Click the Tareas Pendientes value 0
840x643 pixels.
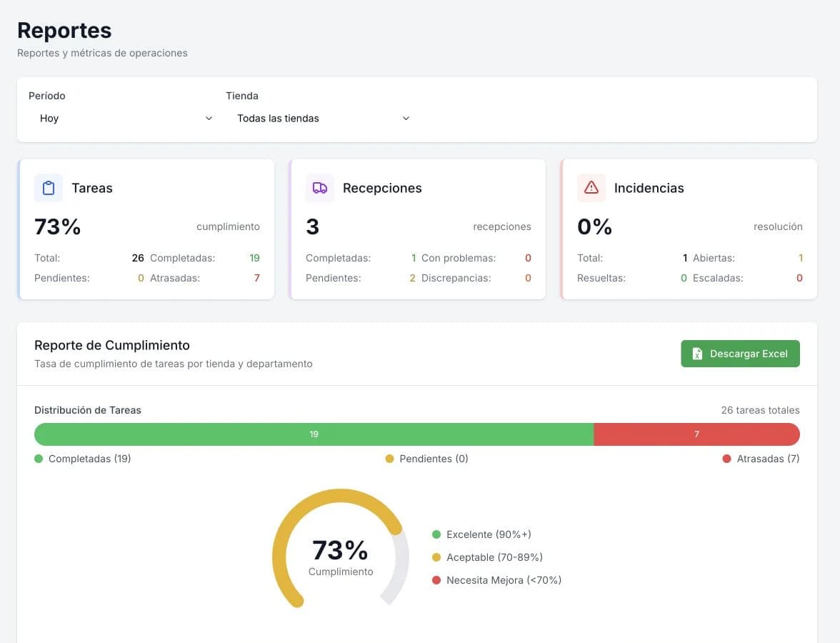pos(141,278)
